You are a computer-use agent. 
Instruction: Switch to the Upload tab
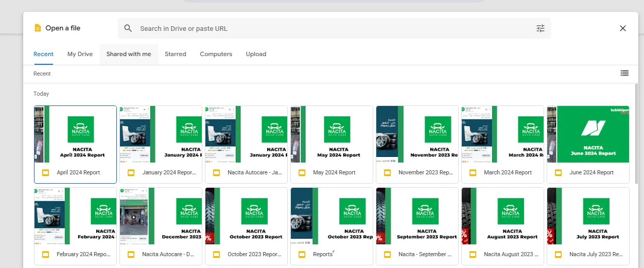click(x=256, y=54)
